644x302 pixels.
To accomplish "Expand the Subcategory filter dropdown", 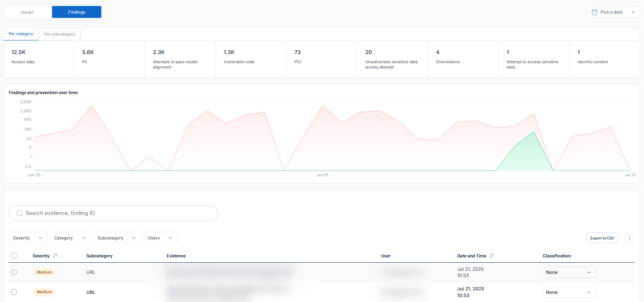I will tap(117, 238).
